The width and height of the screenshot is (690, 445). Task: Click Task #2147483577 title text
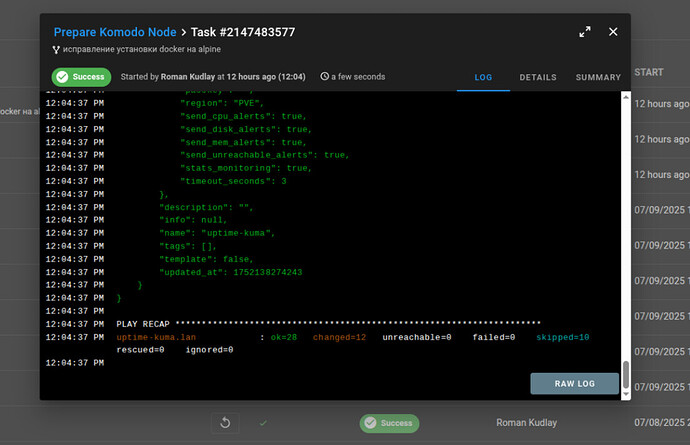[243, 32]
